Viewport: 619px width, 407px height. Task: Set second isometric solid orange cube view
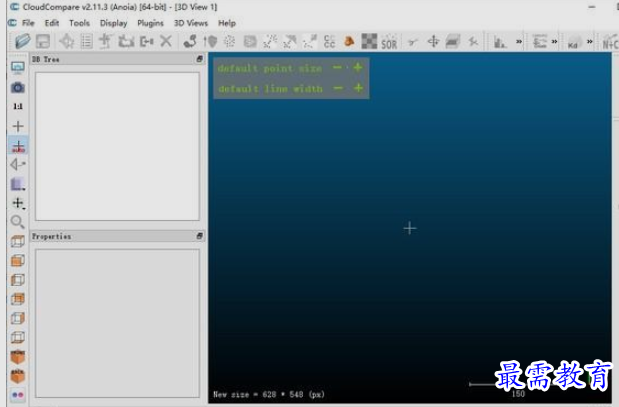18,376
